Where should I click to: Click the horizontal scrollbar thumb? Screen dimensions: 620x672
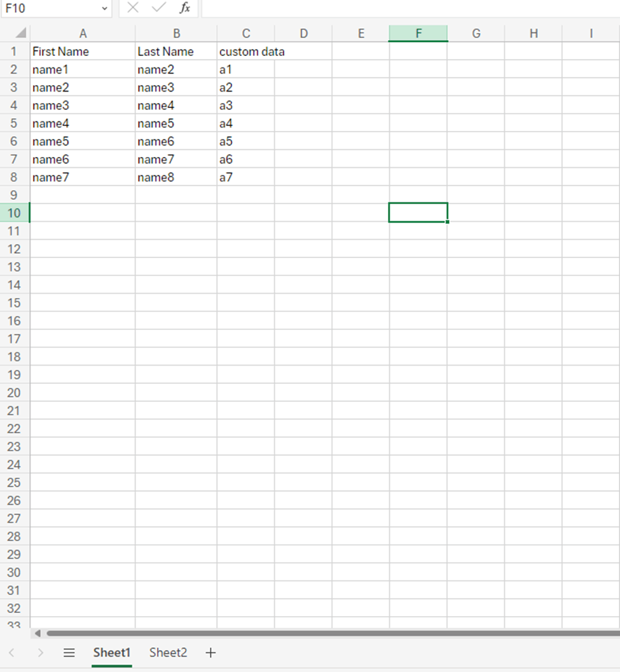[333, 633]
